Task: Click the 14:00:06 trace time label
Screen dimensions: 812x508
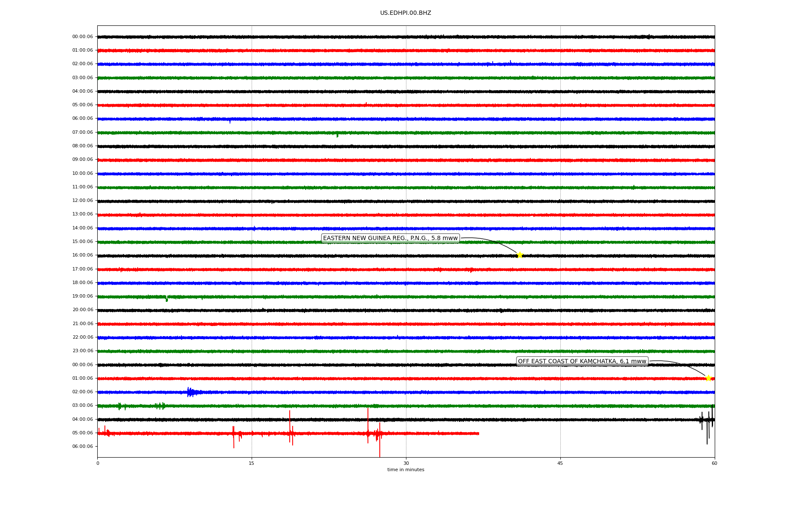Action: (82, 228)
